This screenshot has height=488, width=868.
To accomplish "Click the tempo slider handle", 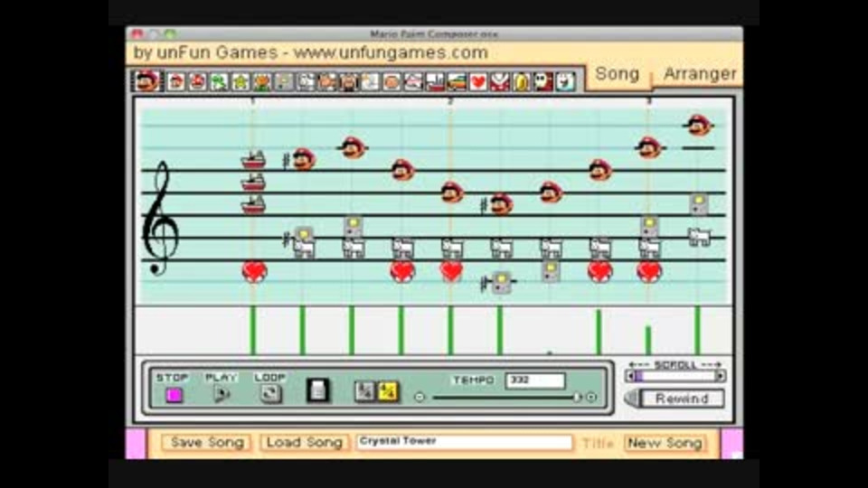I will coord(578,398).
